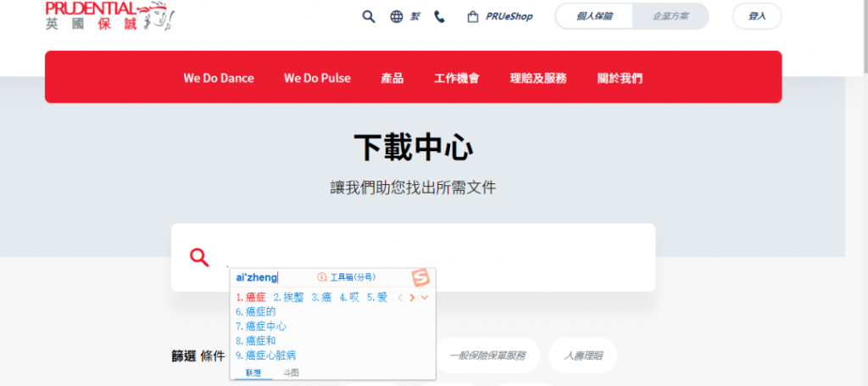This screenshot has height=386, width=868.
Task: Choose candidate 3 癌
Action: click(x=321, y=298)
